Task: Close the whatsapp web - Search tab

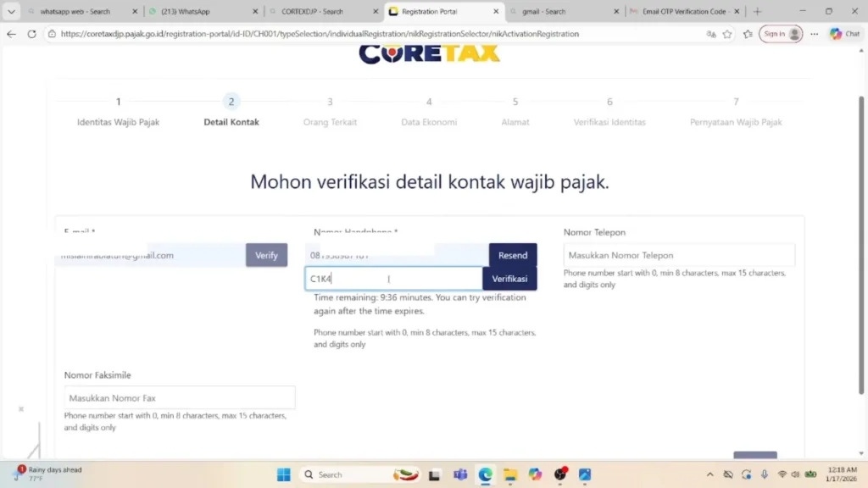Action: [x=135, y=11]
